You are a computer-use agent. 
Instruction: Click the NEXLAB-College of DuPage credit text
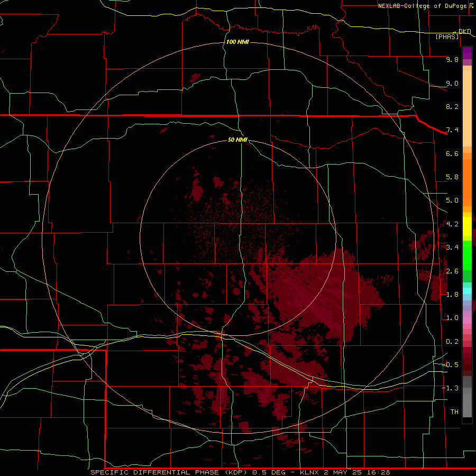point(423,6)
